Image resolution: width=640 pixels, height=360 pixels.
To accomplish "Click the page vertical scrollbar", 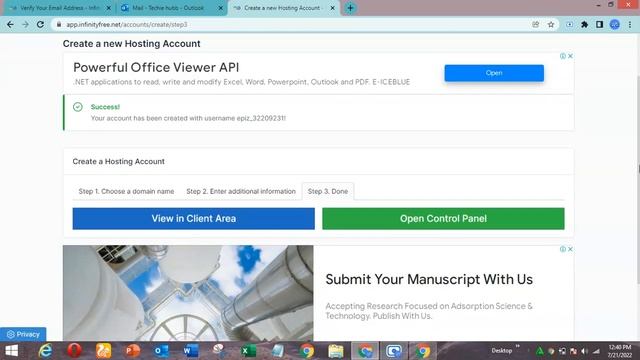I will tap(638, 159).
